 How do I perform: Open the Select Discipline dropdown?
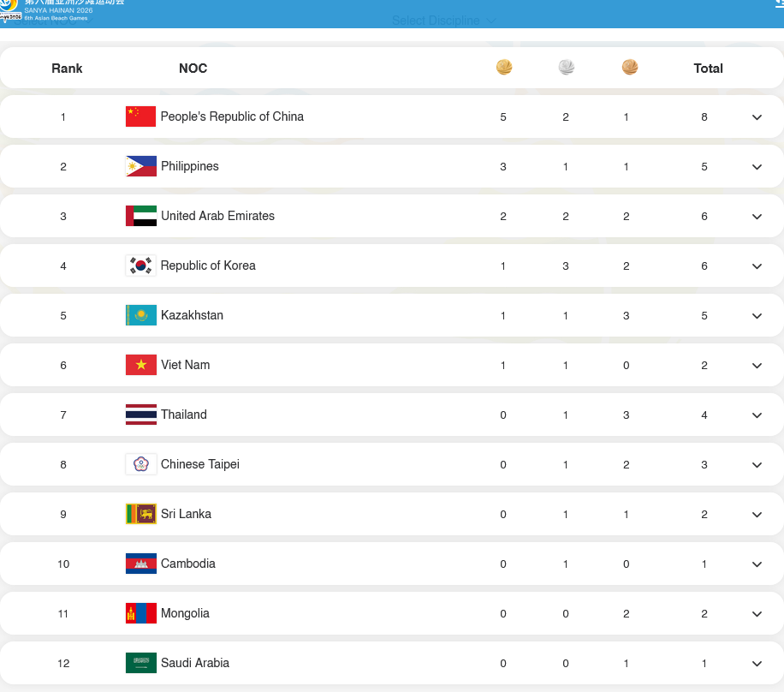coord(443,21)
